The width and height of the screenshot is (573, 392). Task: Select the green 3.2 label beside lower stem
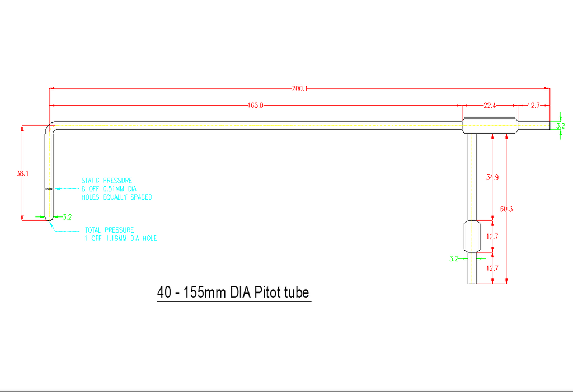click(x=454, y=259)
